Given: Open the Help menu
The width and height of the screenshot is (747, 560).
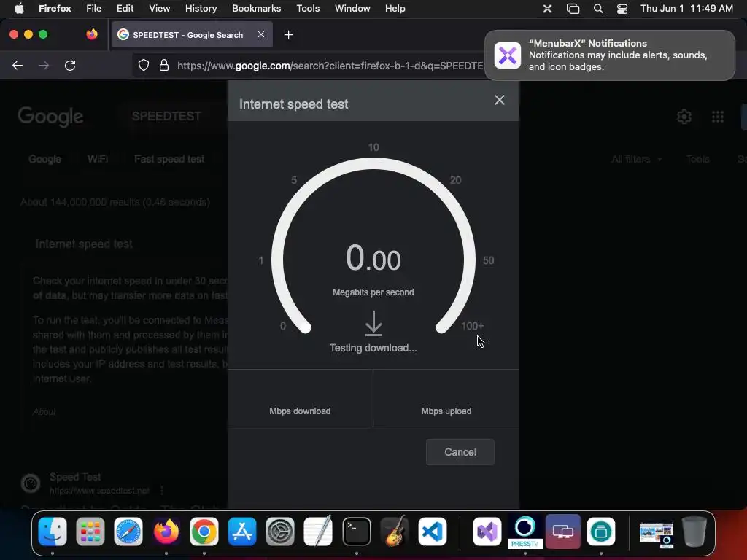Looking at the screenshot, I should point(395,8).
